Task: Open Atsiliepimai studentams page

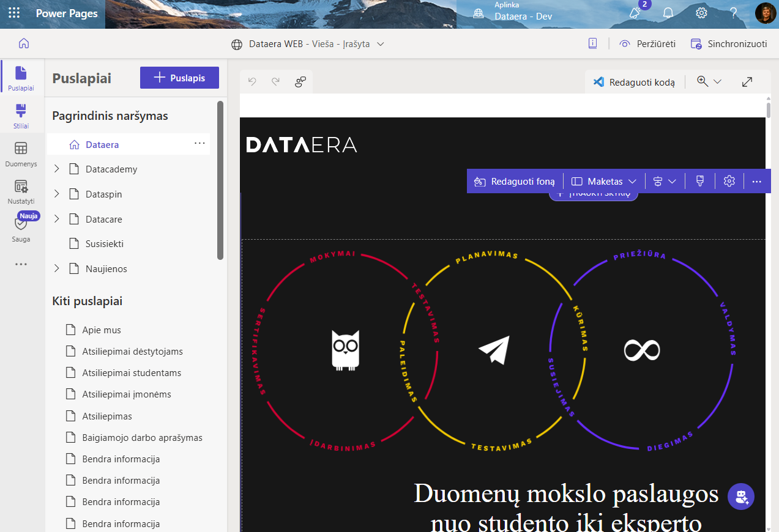Action: pos(132,373)
